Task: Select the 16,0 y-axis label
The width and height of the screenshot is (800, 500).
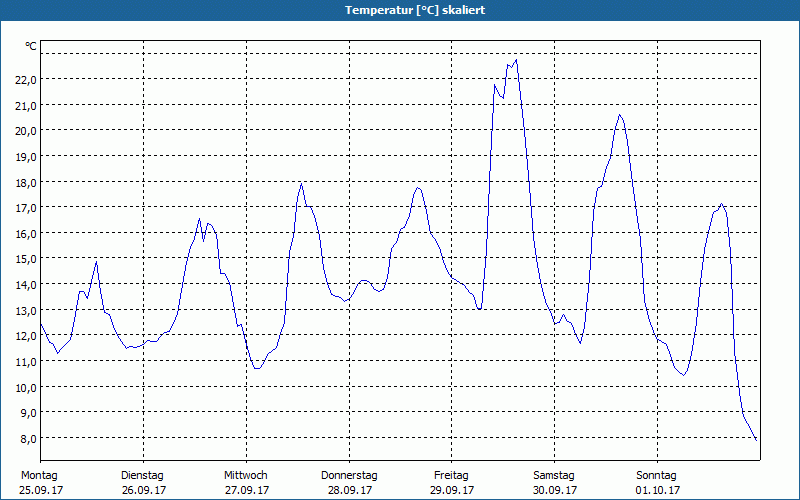Action: click(x=27, y=234)
